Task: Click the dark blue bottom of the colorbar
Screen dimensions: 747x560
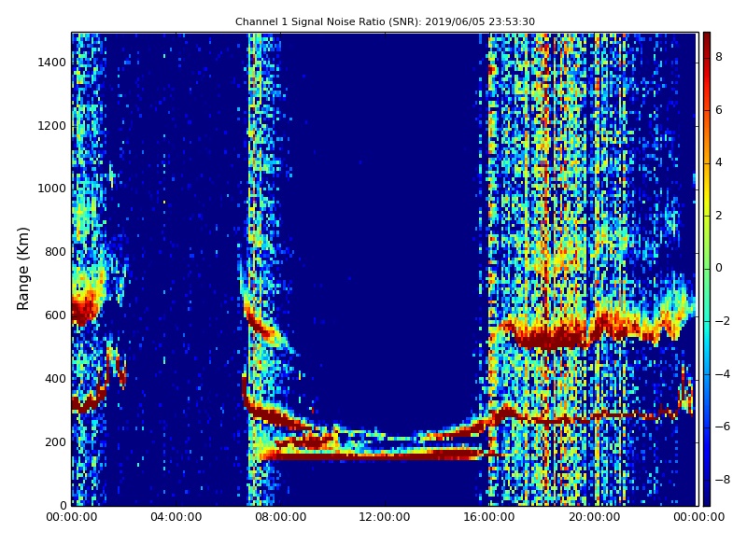Action: (707, 496)
